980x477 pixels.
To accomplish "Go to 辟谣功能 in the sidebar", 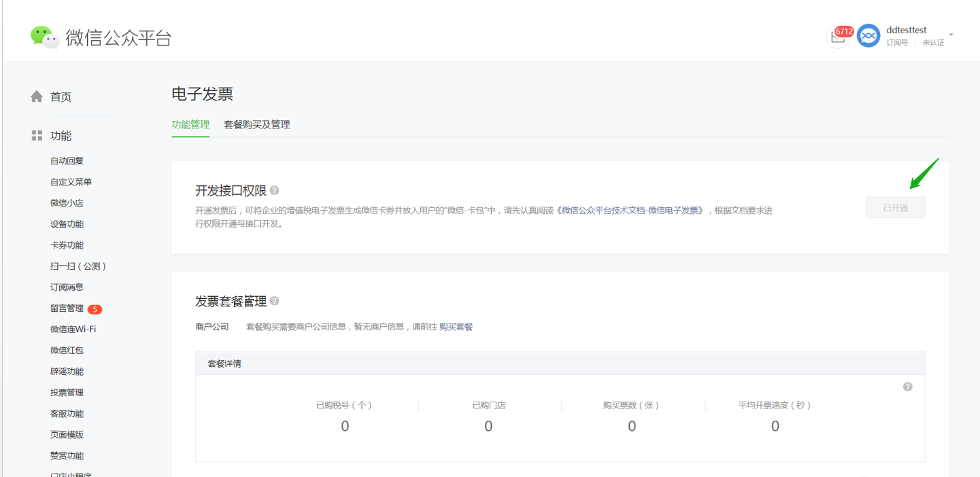I will point(67,372).
